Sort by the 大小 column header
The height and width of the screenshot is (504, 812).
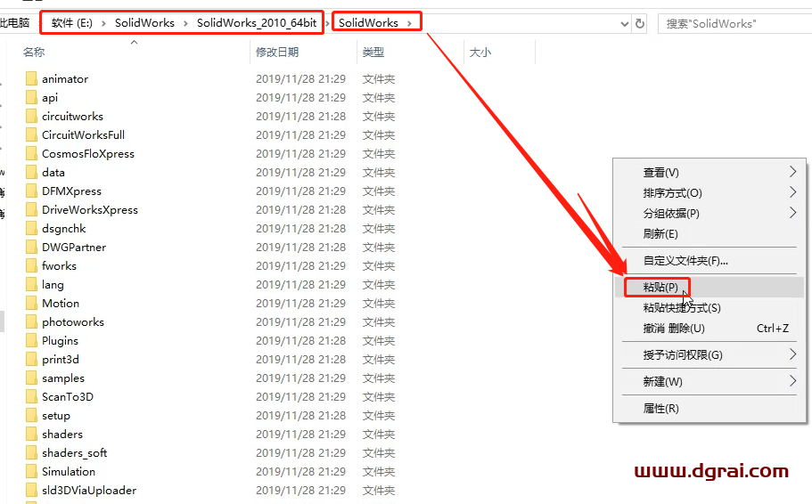pyautogui.click(x=480, y=53)
